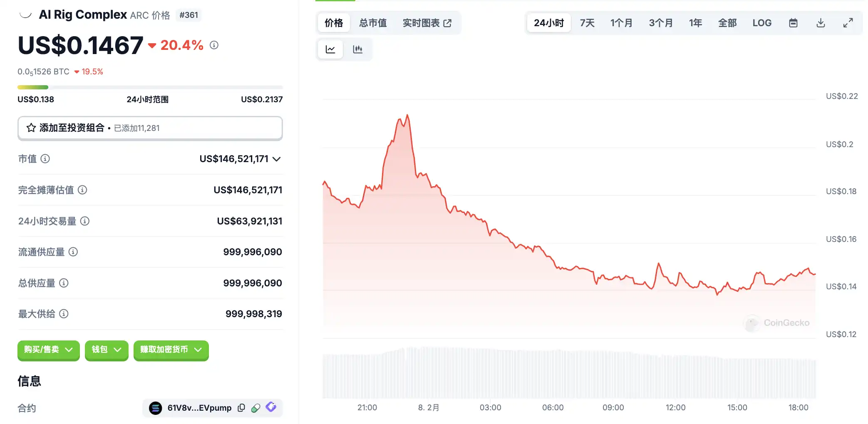Select the 1个月 time range

(621, 23)
